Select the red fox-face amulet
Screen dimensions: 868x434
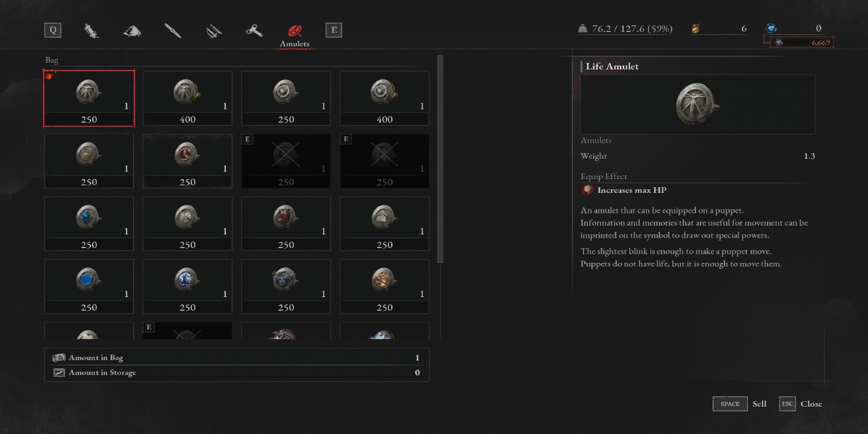click(286, 223)
